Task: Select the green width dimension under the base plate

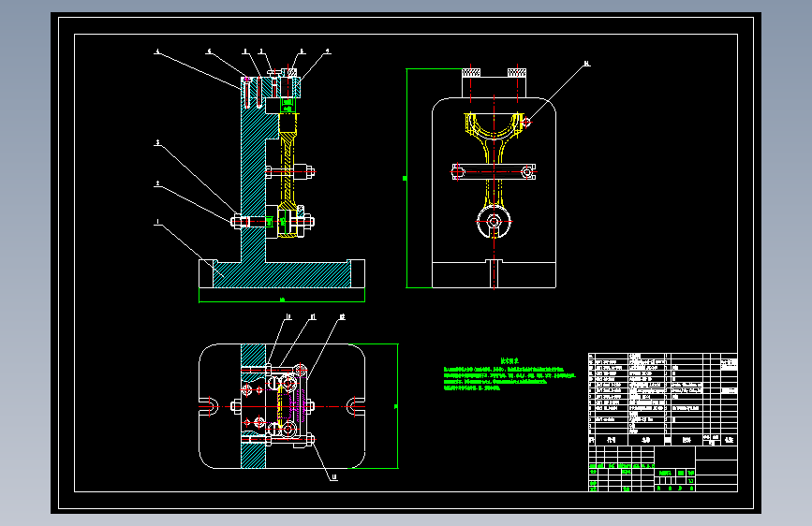Action: (x=282, y=300)
